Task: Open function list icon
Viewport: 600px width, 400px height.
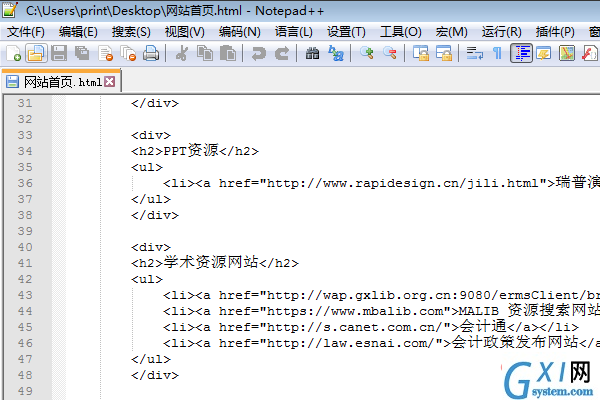Action: 589,53
